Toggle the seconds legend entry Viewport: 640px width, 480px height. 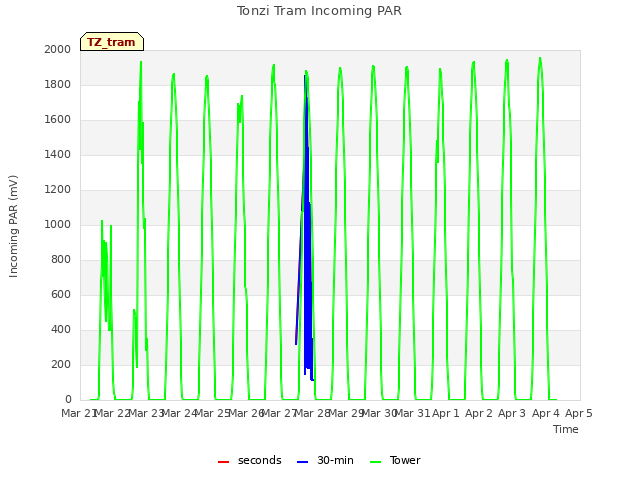249,461
